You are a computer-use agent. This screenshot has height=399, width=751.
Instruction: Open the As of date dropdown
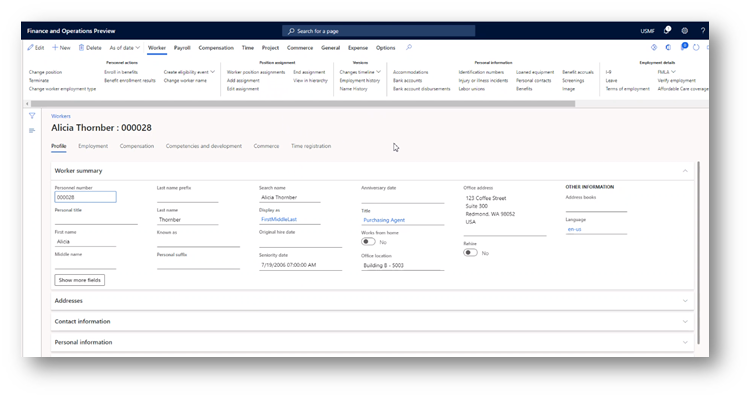pos(125,47)
